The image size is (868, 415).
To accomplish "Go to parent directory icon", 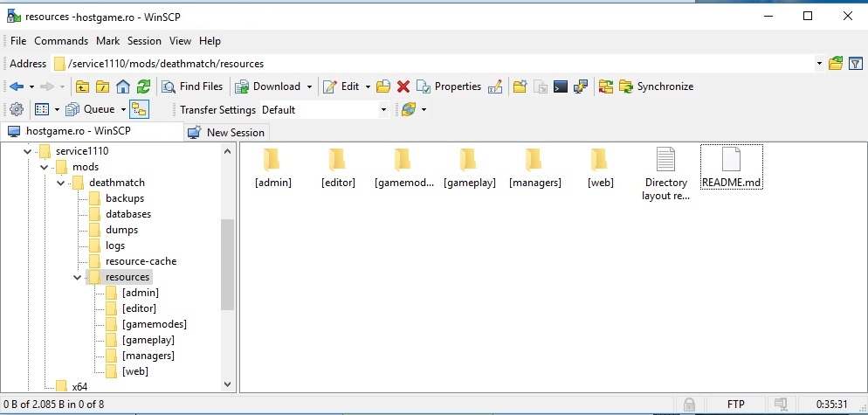I will [82, 86].
